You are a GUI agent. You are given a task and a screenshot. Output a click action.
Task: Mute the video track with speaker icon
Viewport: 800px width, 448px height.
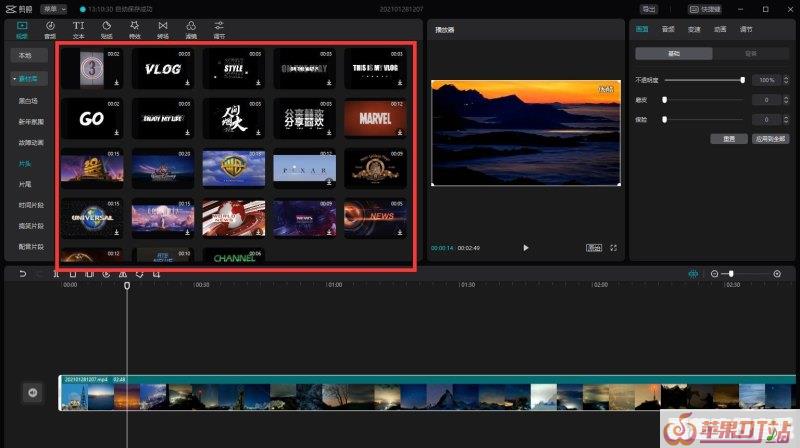[x=33, y=392]
